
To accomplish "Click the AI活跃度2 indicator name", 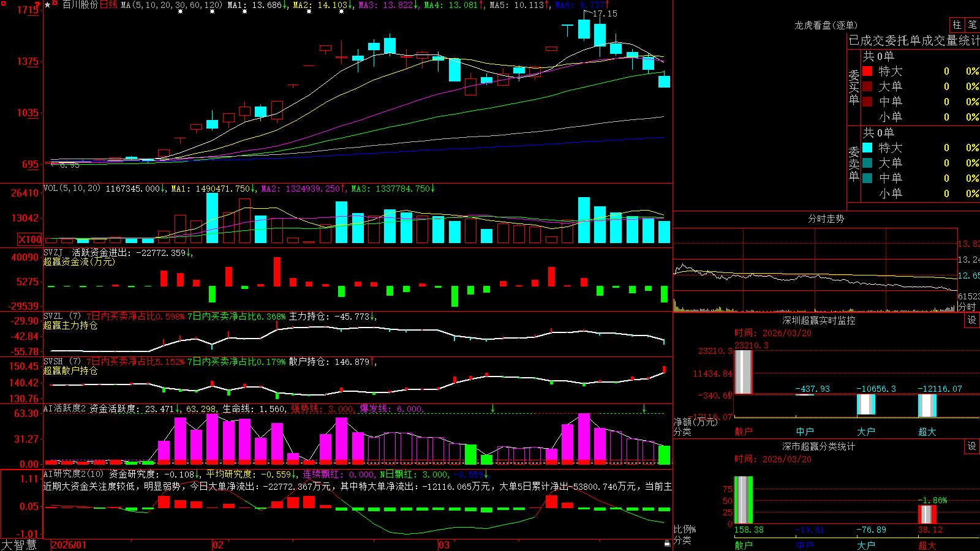I will [x=65, y=408].
